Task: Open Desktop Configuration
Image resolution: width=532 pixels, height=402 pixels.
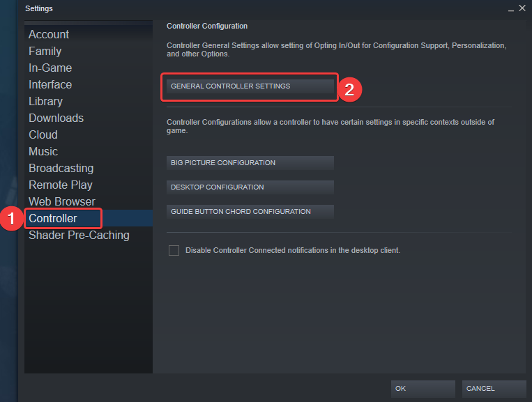Action: (x=250, y=187)
